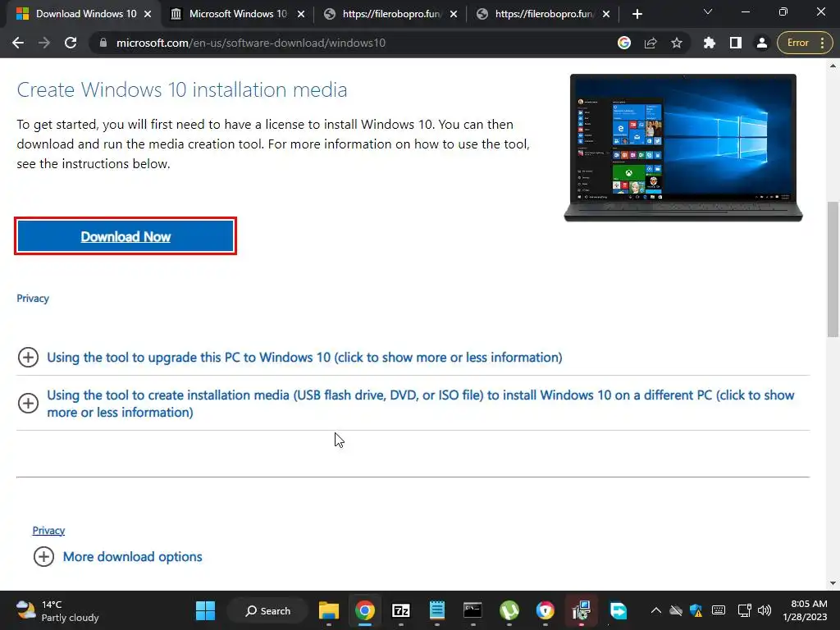Open the underlined Privacy link above More download options
Screen dimensions: 840x630
click(48, 531)
